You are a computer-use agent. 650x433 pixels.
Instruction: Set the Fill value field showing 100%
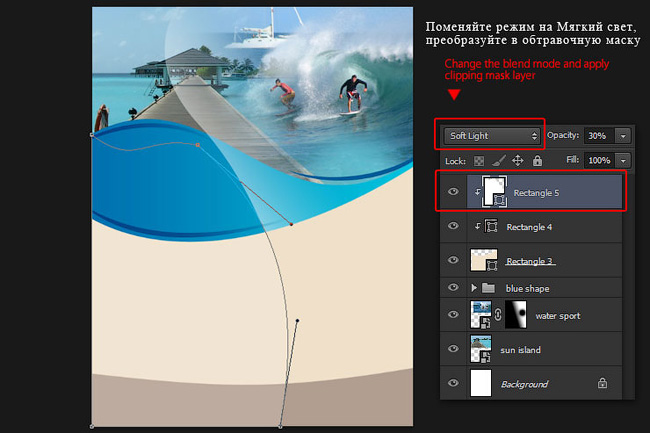click(599, 160)
